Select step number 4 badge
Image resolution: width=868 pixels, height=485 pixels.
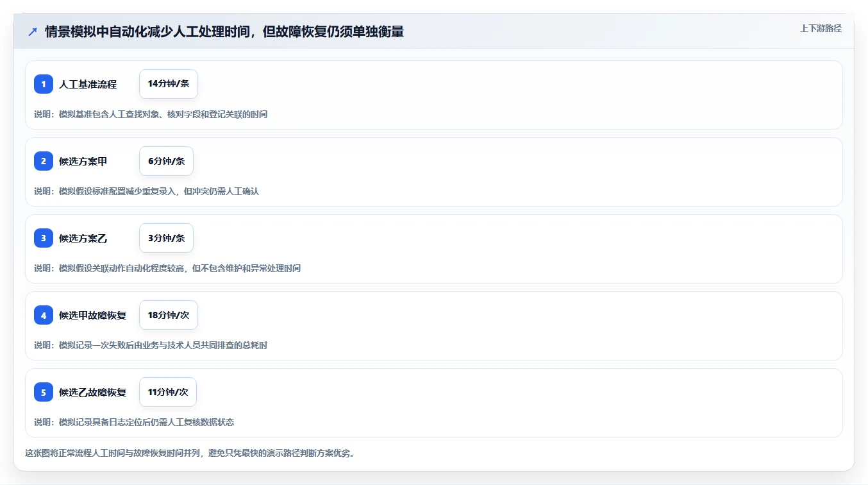tap(44, 315)
